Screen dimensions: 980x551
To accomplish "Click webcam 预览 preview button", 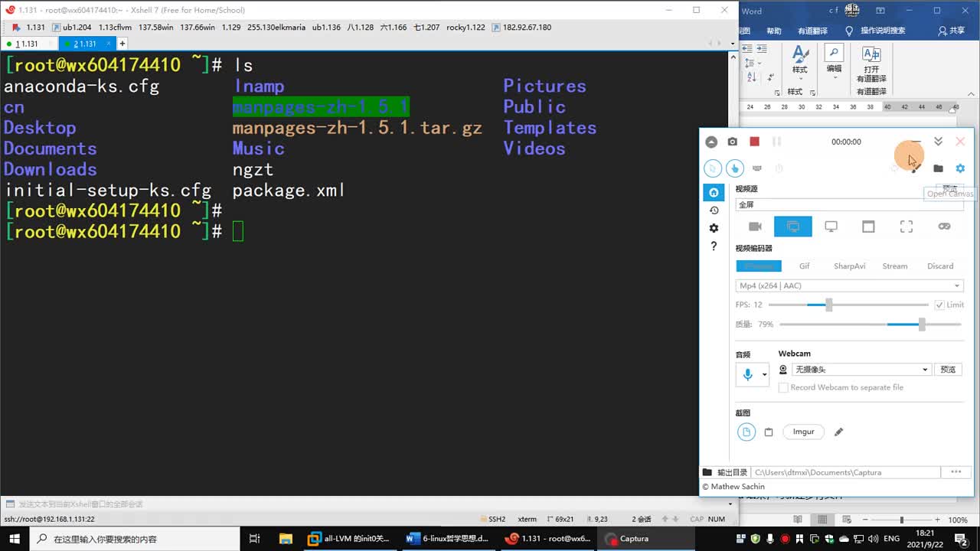I will pyautogui.click(x=948, y=370).
